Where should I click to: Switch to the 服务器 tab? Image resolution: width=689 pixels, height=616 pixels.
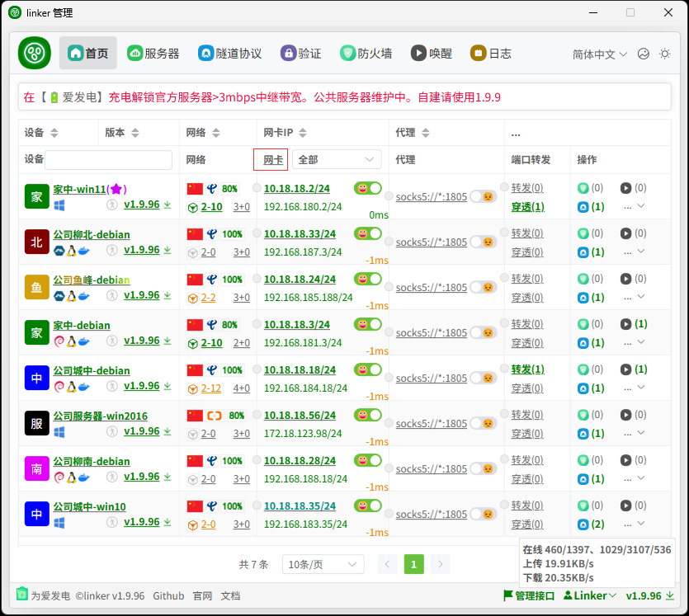[153, 53]
